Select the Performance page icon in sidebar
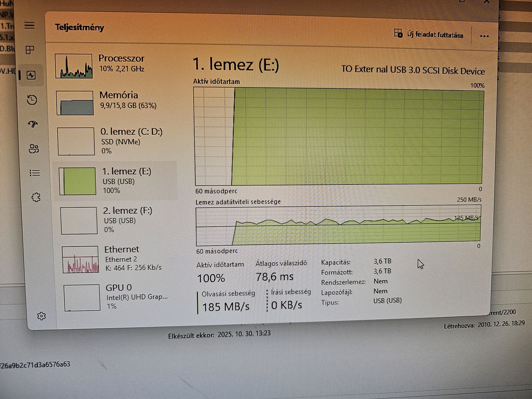The height and width of the screenshot is (399, 532). (31, 75)
